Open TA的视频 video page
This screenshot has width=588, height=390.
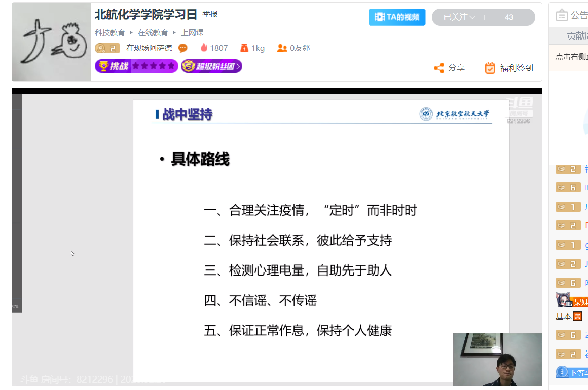coord(397,17)
